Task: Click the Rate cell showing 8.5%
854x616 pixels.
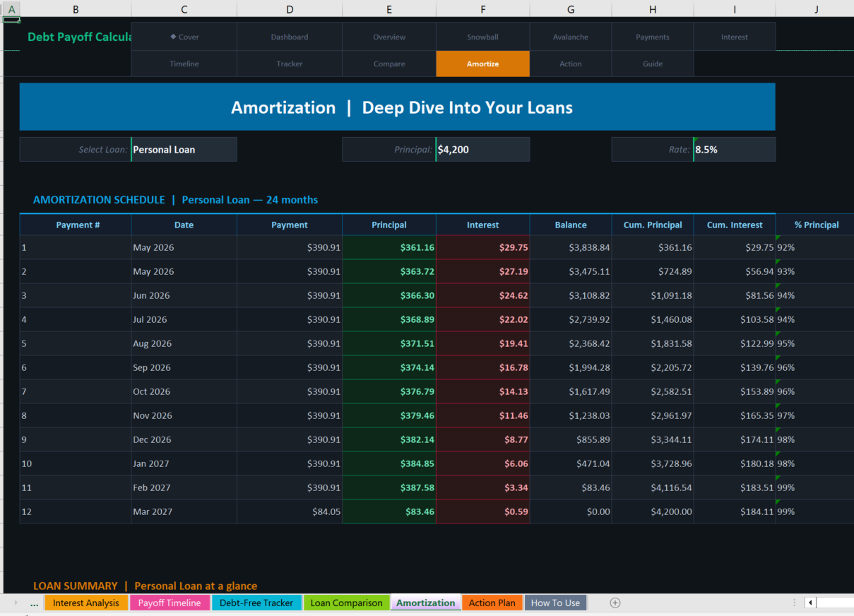Action: [735, 149]
